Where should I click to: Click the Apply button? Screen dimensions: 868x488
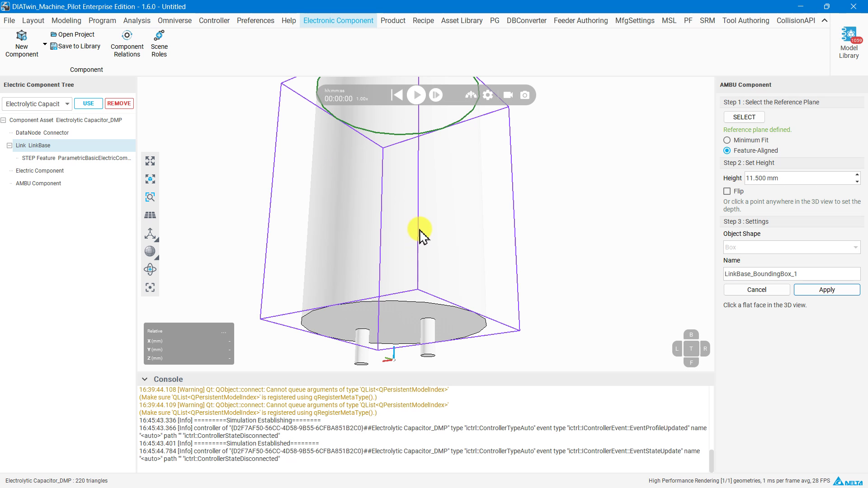pyautogui.click(x=827, y=290)
